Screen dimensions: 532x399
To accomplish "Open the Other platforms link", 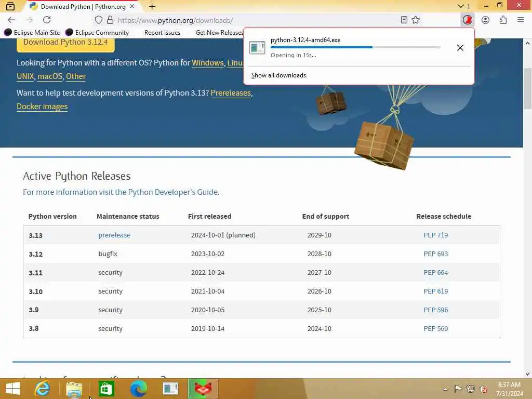I will point(76,76).
